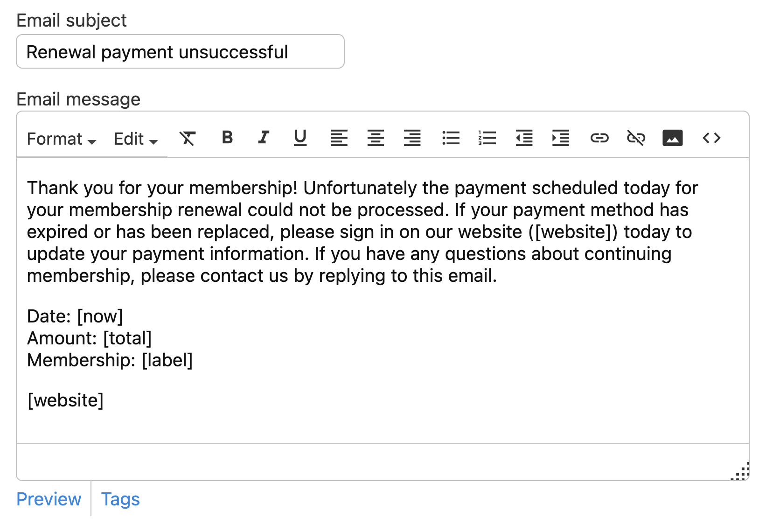
Task: Click the Tags link
Action: point(120,499)
